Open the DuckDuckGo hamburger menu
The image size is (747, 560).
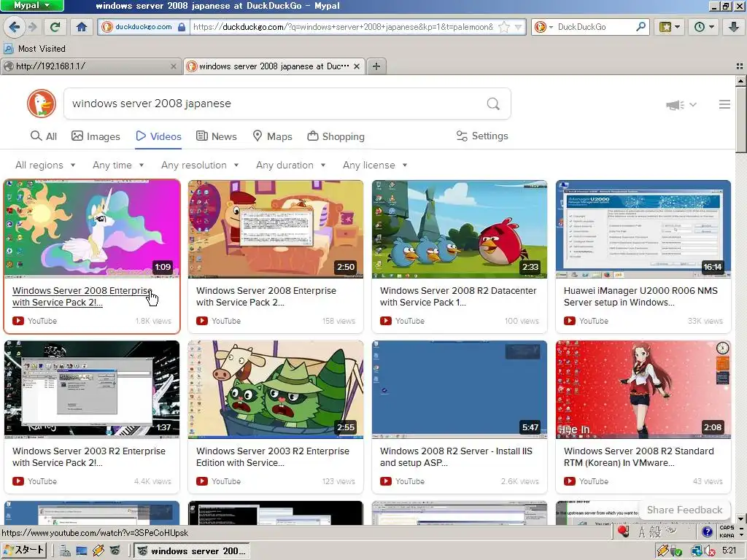(724, 104)
